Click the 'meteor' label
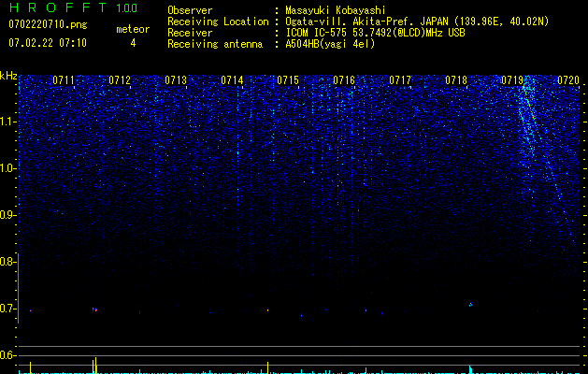 tap(133, 29)
